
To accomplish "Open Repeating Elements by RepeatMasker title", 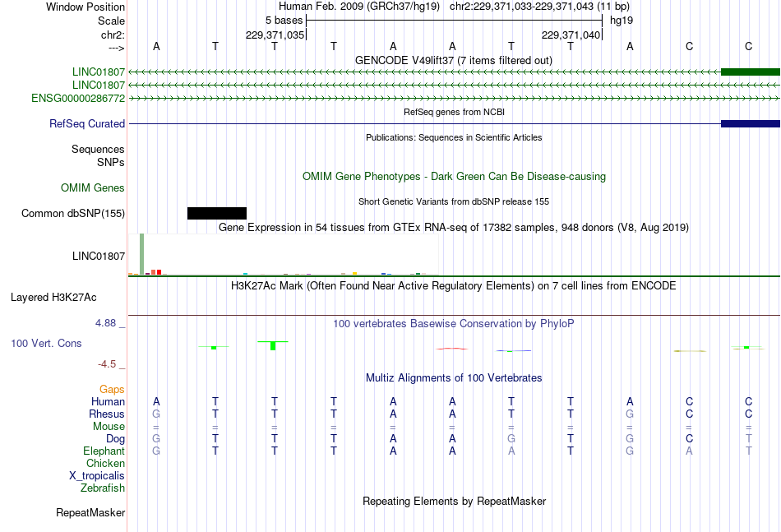I will click(454, 501).
